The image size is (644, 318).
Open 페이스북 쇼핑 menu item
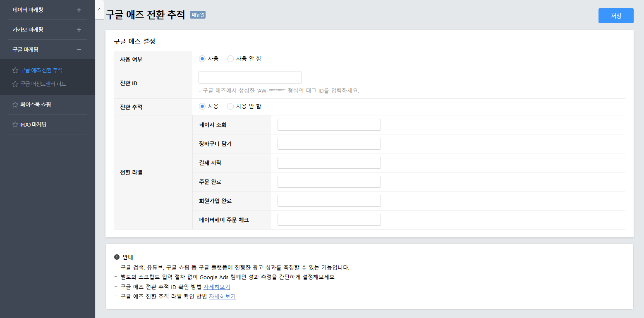click(36, 105)
